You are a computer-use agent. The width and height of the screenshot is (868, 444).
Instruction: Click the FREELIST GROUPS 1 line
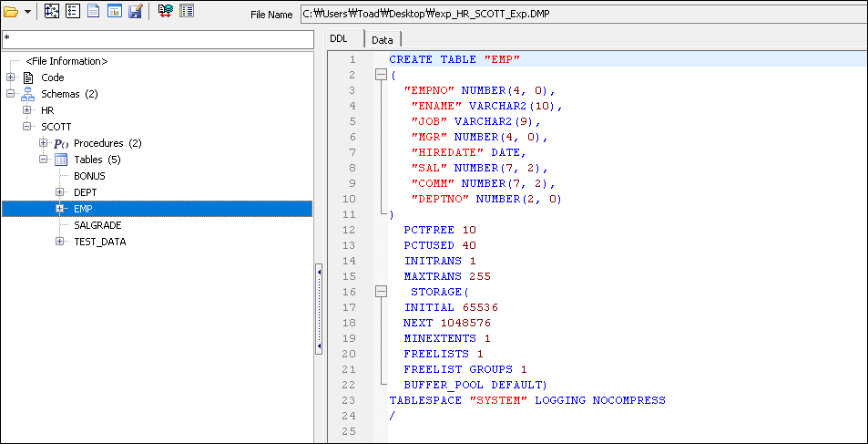[x=465, y=369]
